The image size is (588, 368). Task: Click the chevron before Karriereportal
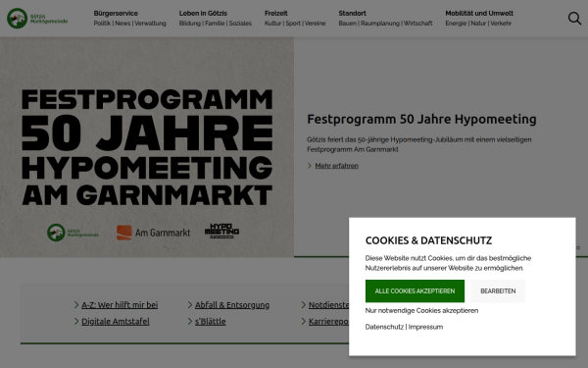coord(304,322)
